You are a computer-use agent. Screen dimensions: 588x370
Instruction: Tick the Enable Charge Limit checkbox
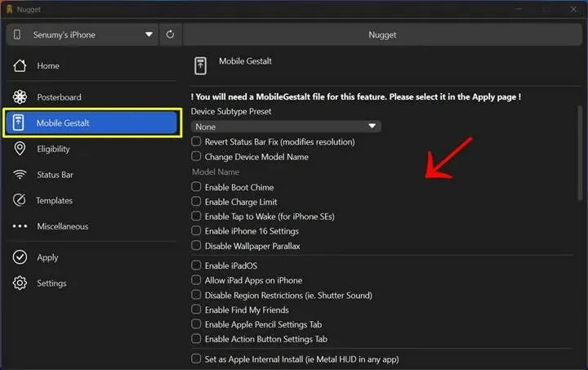[x=196, y=201]
